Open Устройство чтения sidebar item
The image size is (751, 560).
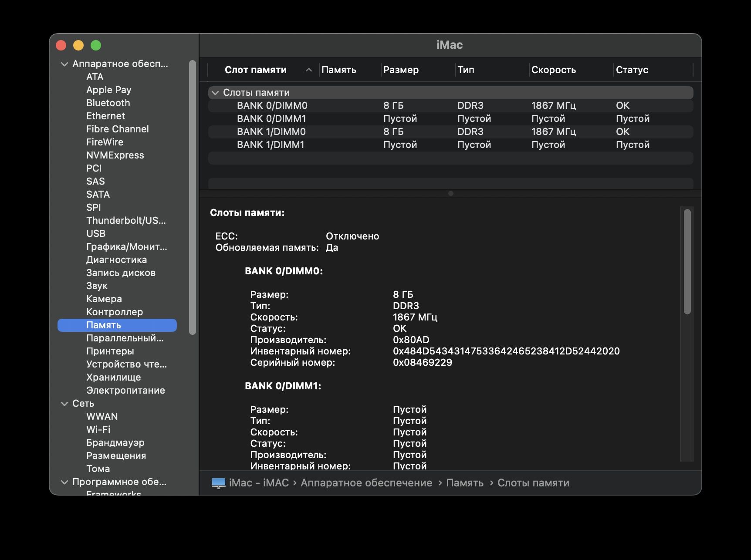click(x=127, y=364)
